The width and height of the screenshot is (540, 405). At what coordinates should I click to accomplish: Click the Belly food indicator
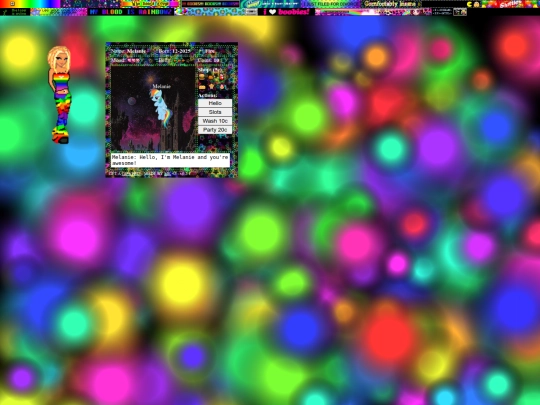(x=175, y=61)
